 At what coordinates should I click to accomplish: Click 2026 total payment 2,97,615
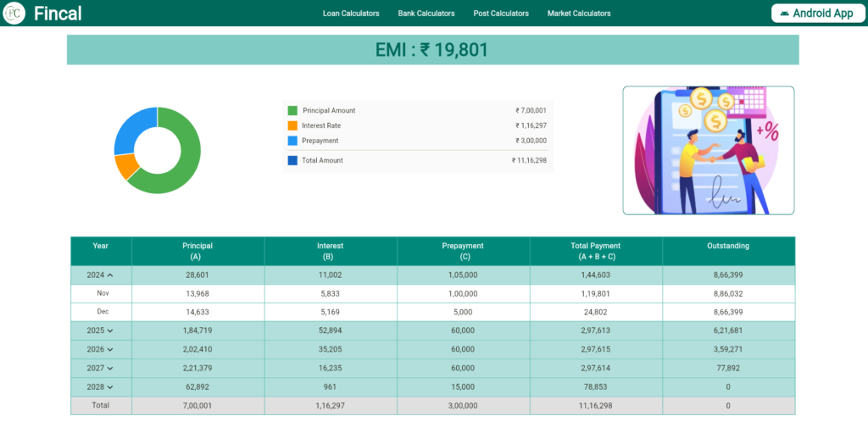click(596, 349)
